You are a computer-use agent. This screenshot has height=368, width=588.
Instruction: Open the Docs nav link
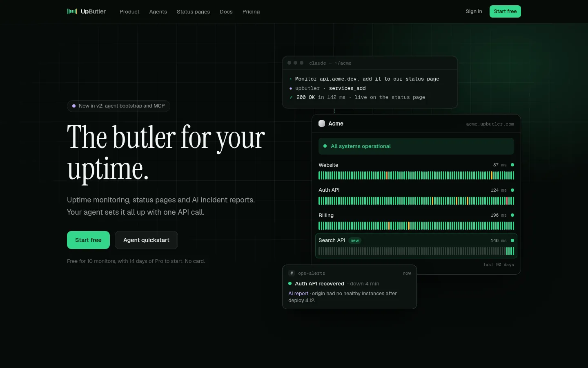[226, 11]
